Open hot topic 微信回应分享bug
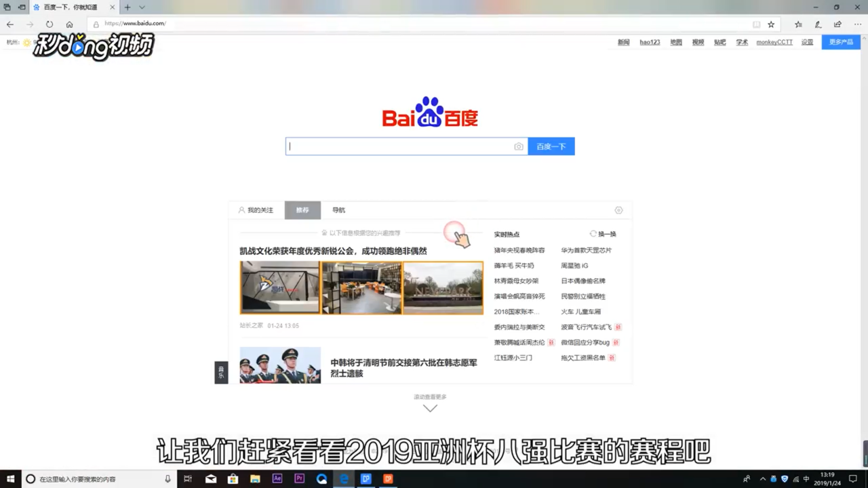The height and width of the screenshot is (488, 868). pos(585,342)
